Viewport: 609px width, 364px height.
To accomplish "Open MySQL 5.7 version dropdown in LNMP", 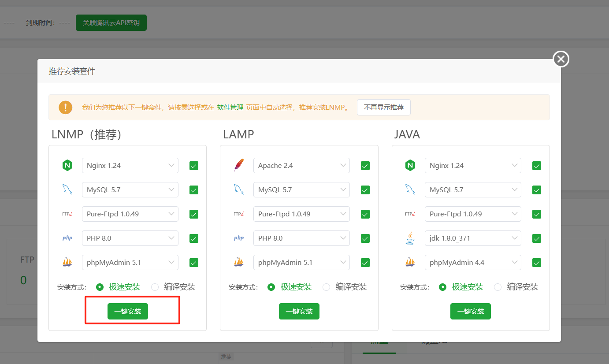I will [130, 190].
